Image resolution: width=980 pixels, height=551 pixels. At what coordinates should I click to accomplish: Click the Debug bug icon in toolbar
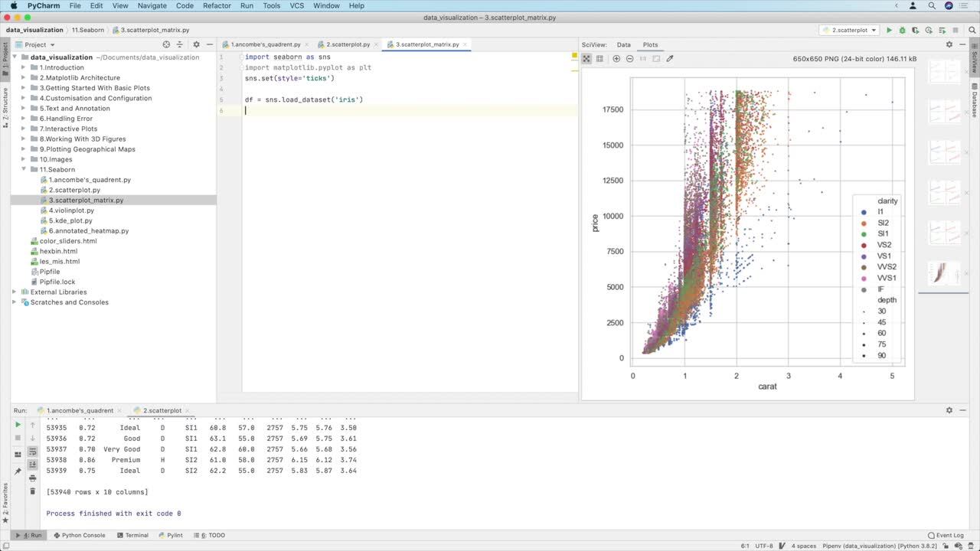pyautogui.click(x=902, y=30)
